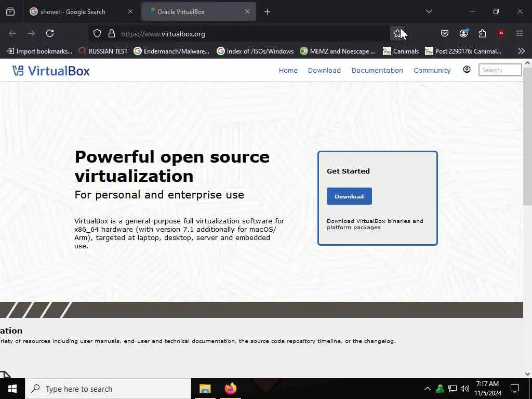Focus the site Search field
Image resolution: width=532 pixels, height=399 pixels.
pos(500,70)
